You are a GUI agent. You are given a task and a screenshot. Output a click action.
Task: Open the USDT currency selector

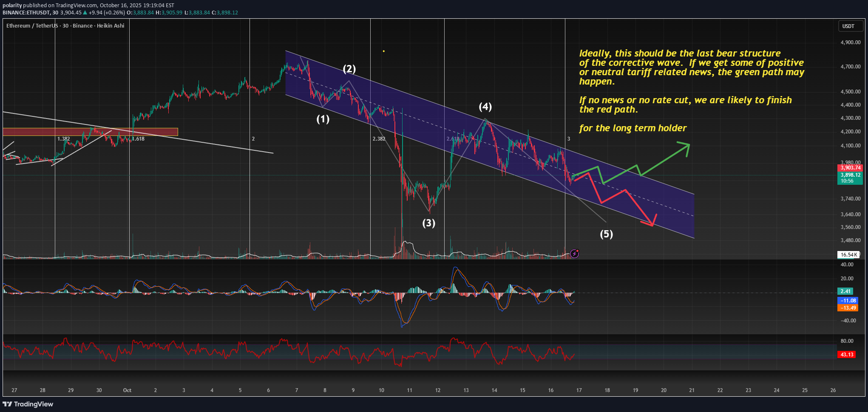point(848,26)
